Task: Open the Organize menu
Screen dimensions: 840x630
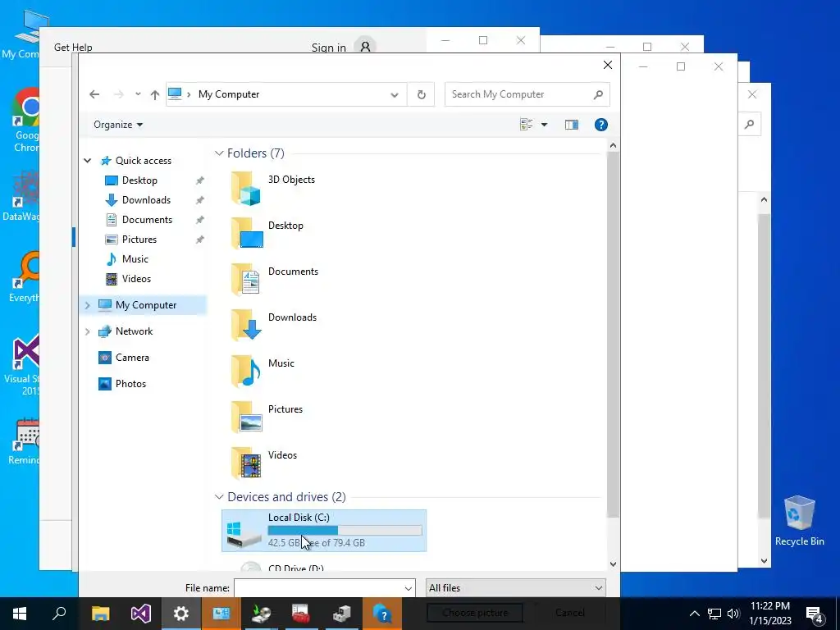Action: pyautogui.click(x=118, y=125)
